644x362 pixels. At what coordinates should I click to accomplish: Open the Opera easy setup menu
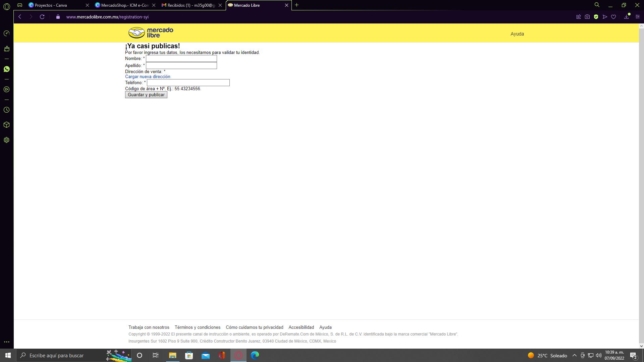tap(638, 17)
